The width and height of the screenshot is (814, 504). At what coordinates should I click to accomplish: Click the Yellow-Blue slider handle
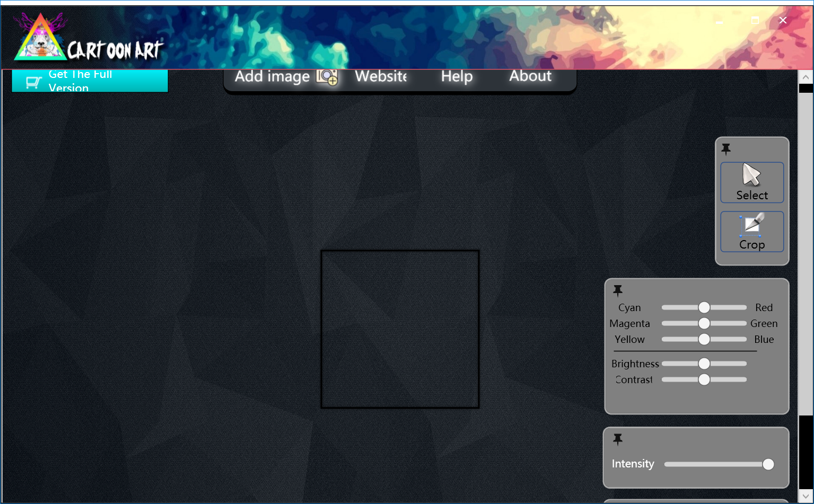point(704,339)
